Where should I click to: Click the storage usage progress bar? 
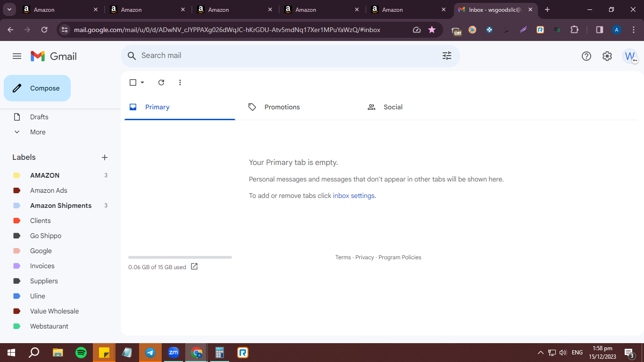click(180, 257)
